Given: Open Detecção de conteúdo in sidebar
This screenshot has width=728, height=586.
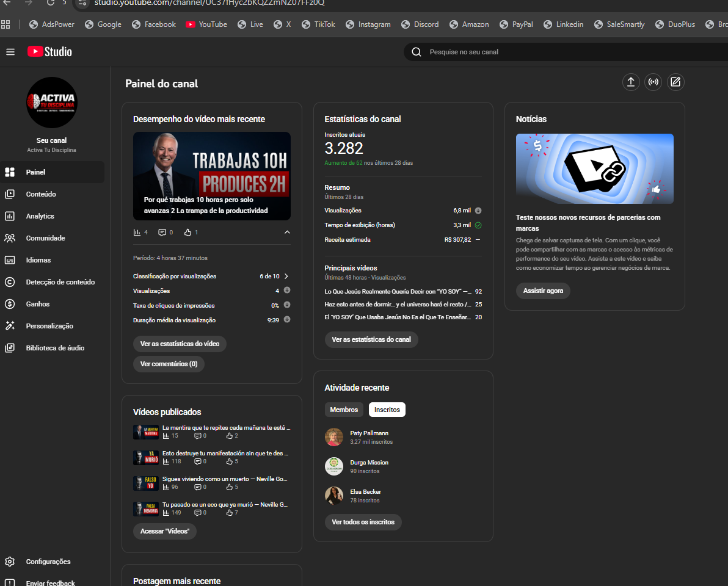Looking at the screenshot, I should pos(60,282).
